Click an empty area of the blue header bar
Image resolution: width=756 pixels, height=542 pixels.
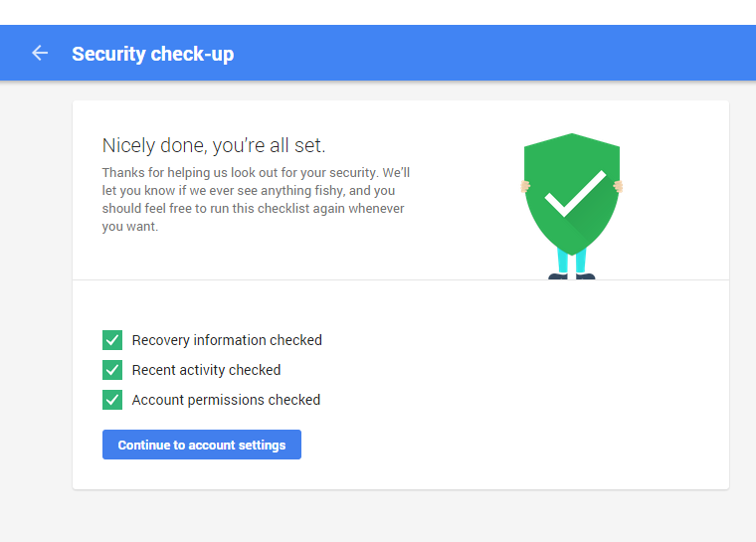click(x=482, y=53)
